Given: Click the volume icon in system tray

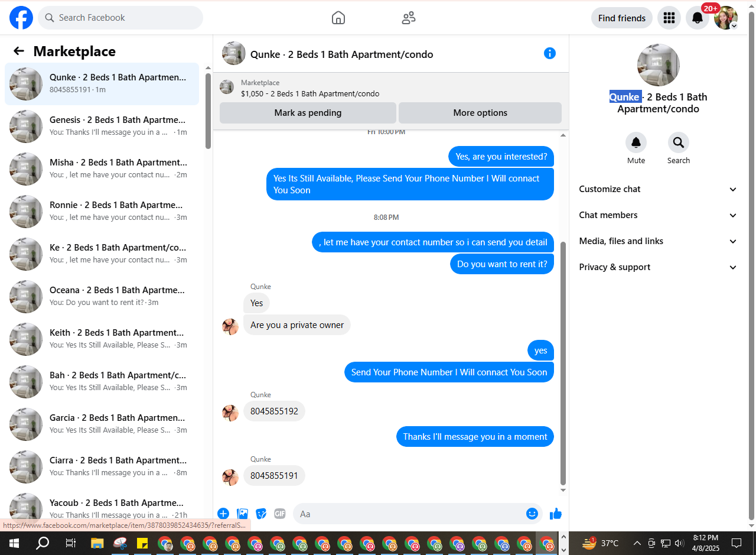Looking at the screenshot, I should pos(679,543).
